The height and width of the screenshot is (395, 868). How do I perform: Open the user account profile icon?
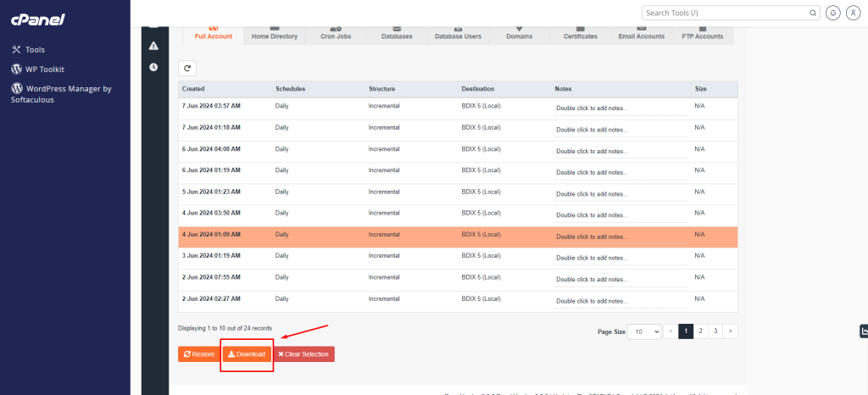tap(853, 13)
